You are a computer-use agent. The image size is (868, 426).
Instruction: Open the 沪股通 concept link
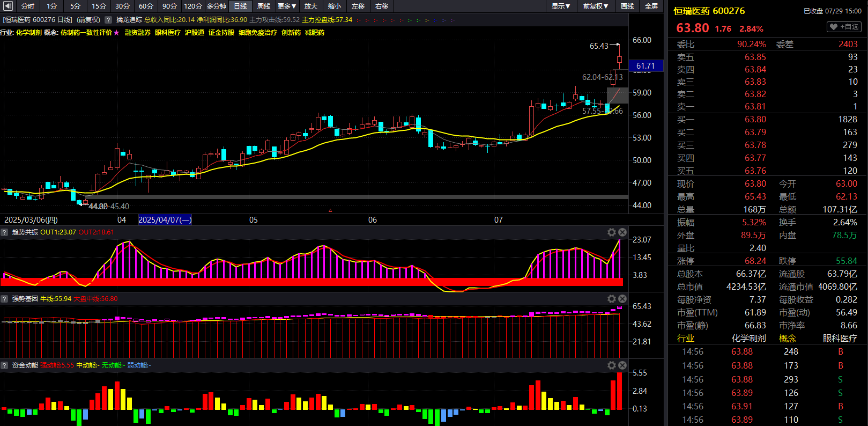195,33
